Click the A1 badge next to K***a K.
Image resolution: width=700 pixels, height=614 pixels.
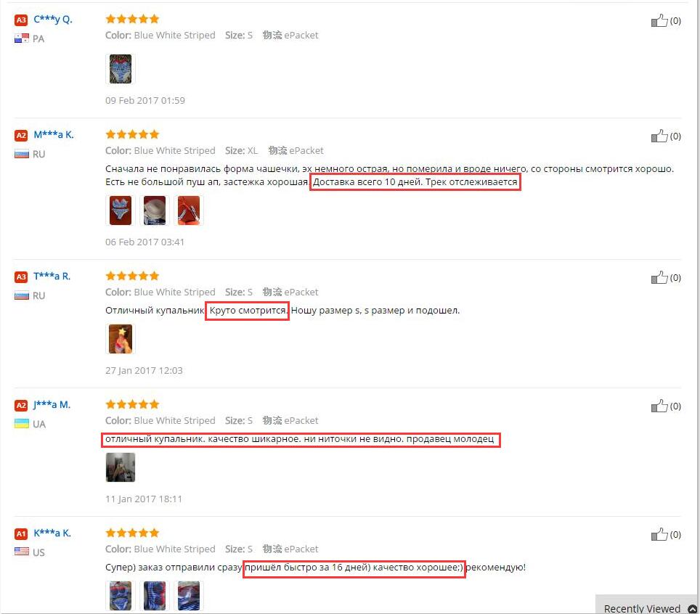(x=21, y=533)
